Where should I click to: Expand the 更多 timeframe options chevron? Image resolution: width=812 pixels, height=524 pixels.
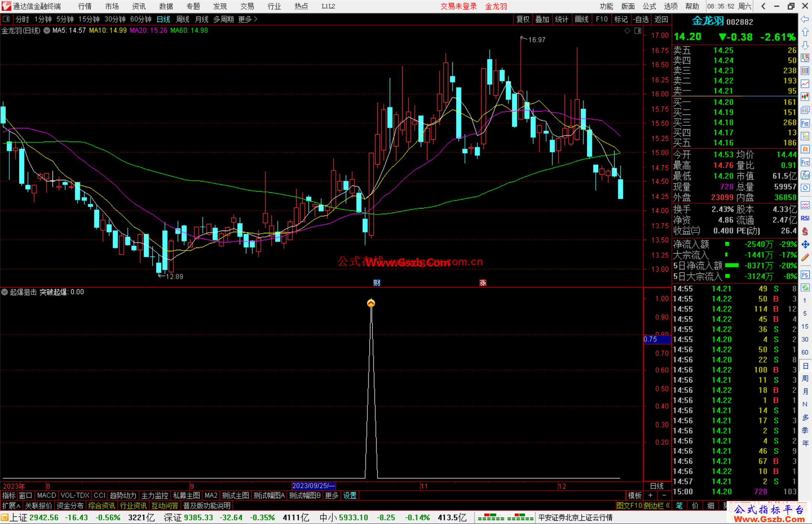click(256, 19)
